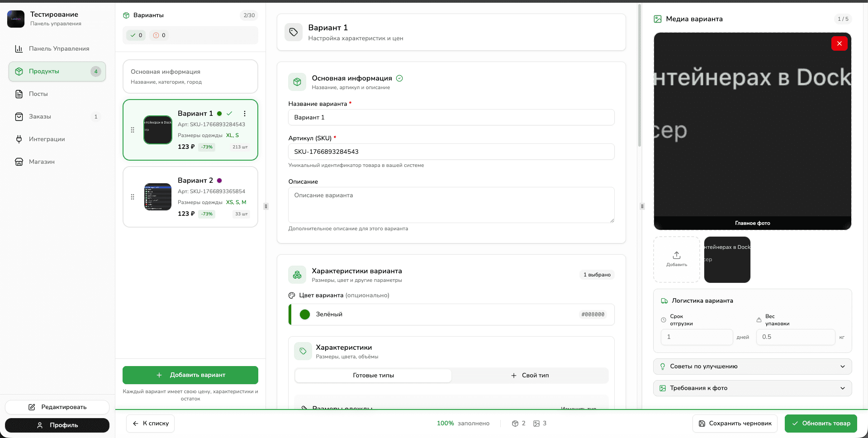
Task: Open the kebab menu on Вариант 1 card
Action: (245, 114)
